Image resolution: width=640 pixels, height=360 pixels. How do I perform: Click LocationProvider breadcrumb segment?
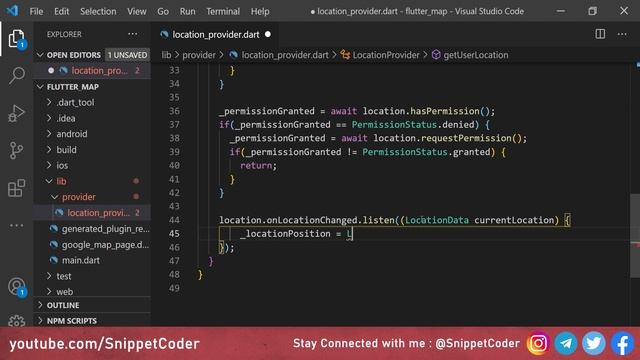tap(386, 55)
